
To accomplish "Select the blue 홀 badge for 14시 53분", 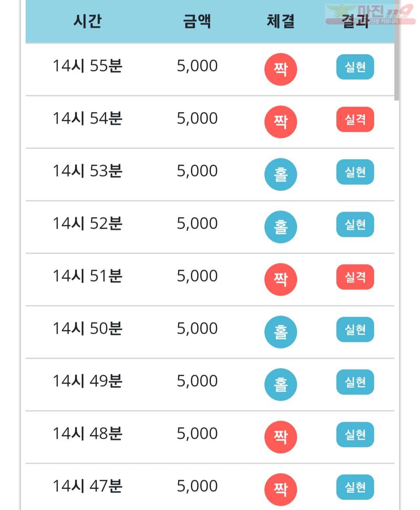I will click(280, 174).
